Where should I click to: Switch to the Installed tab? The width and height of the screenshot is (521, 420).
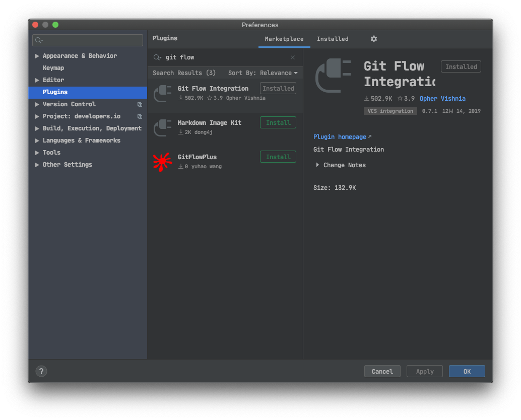(x=333, y=38)
